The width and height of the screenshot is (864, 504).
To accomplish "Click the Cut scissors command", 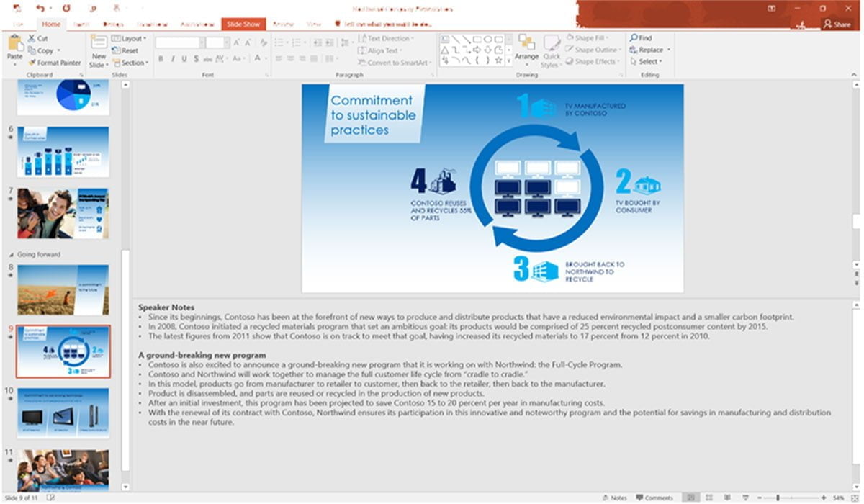I will (38, 38).
